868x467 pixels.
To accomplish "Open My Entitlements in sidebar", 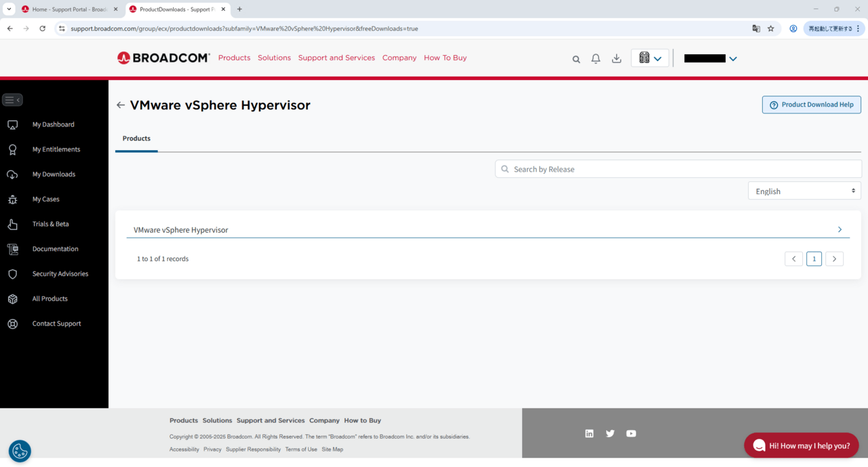I will click(x=56, y=149).
